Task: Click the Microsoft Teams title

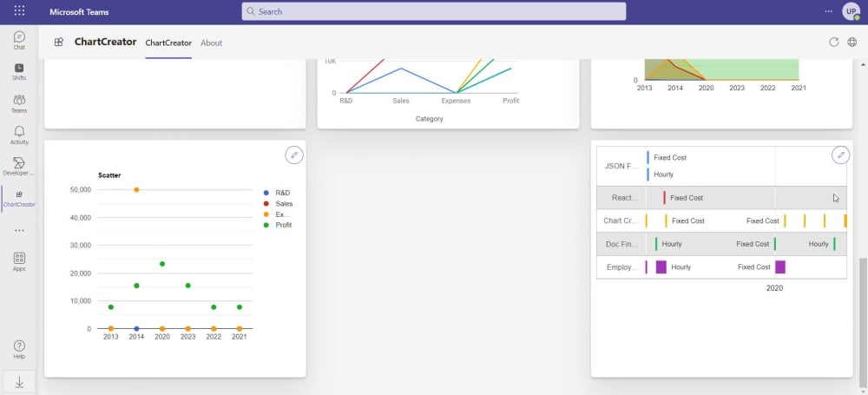Action: coord(79,11)
